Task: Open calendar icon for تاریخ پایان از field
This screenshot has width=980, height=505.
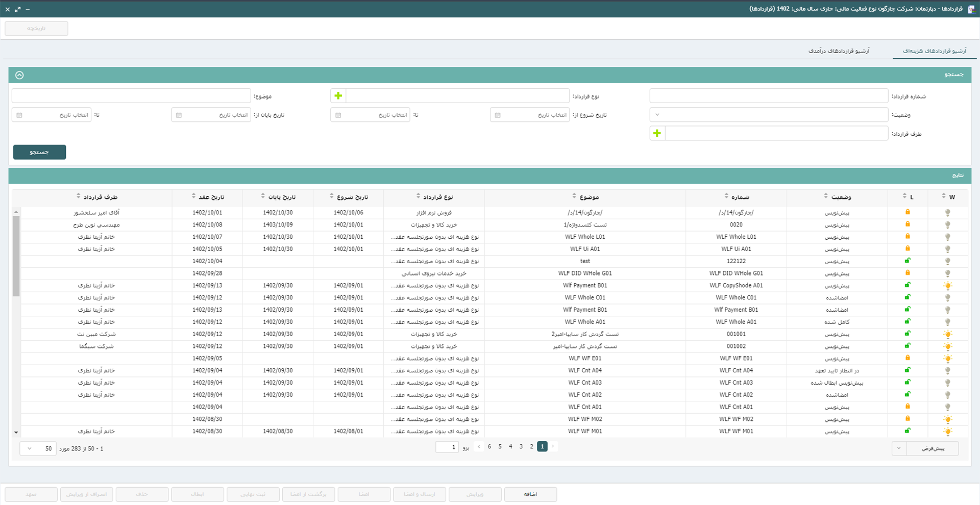Action: coord(179,115)
